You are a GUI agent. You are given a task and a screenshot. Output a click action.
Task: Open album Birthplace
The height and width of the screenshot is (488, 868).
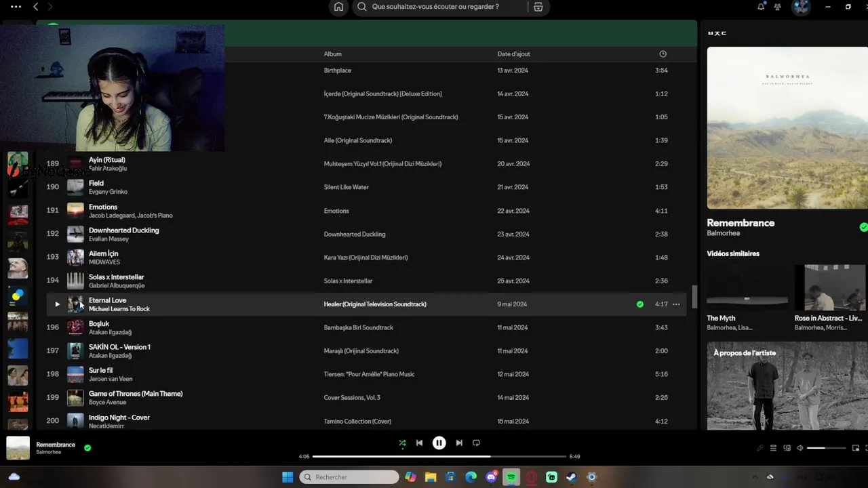click(337, 70)
